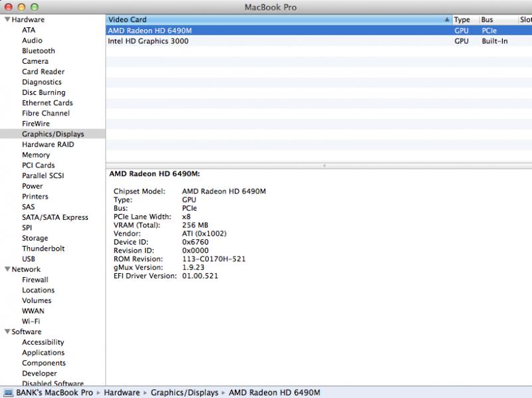Select Firewall under Network
532x398 pixels.
[x=35, y=280]
